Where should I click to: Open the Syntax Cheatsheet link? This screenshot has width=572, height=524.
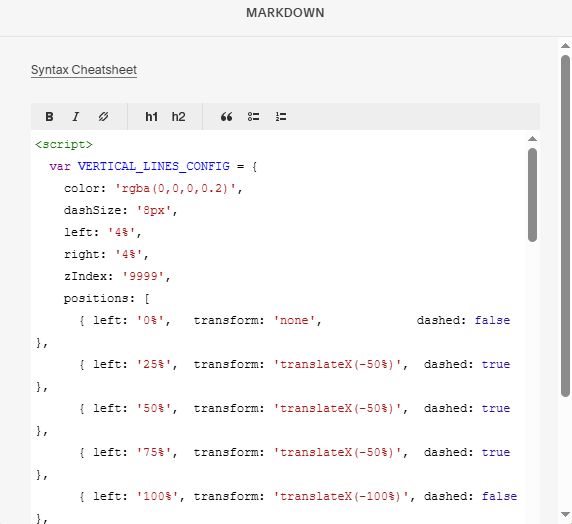tap(84, 70)
